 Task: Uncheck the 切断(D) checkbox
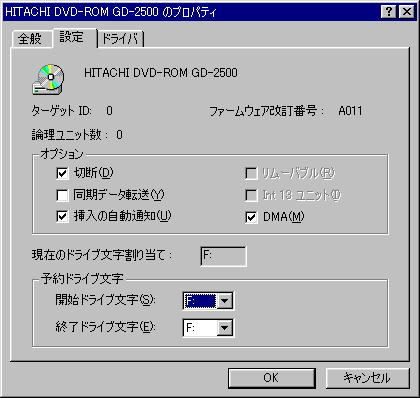[x=62, y=173]
